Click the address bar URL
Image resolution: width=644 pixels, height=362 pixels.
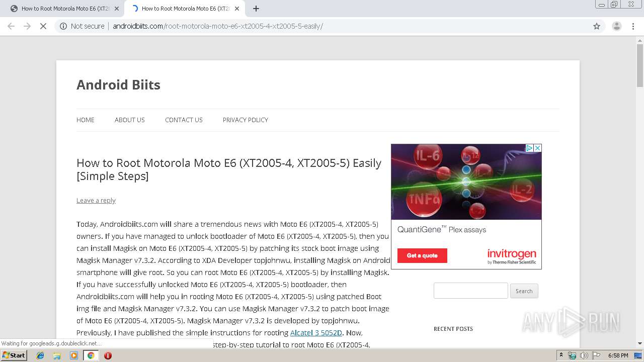[x=218, y=26]
